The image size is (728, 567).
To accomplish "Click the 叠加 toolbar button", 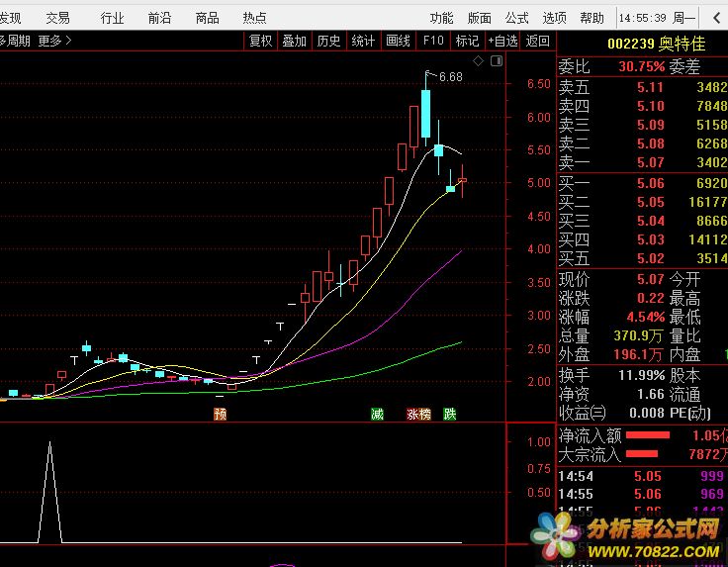I will pos(295,41).
